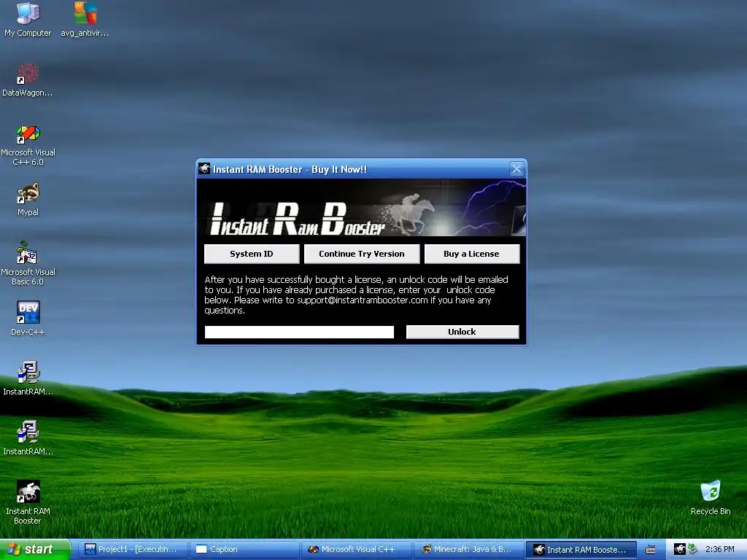Switch to Project1 taskbar window
This screenshot has height=560, width=747.
click(x=132, y=549)
